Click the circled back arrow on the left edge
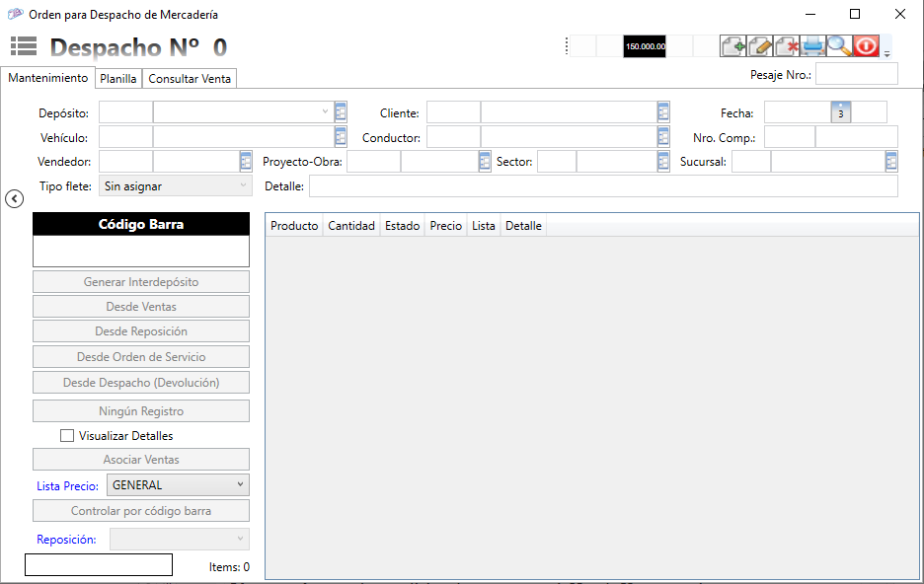Viewport: 924px width, 584px height. (14, 199)
